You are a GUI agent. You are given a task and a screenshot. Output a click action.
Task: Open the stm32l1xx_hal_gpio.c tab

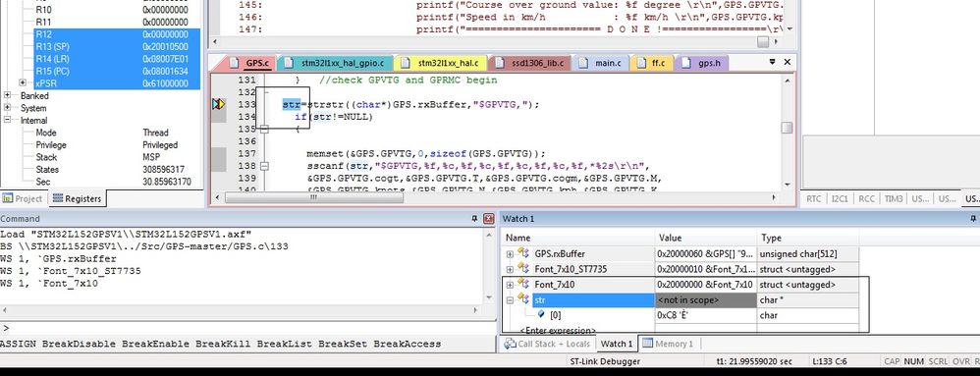[336, 63]
